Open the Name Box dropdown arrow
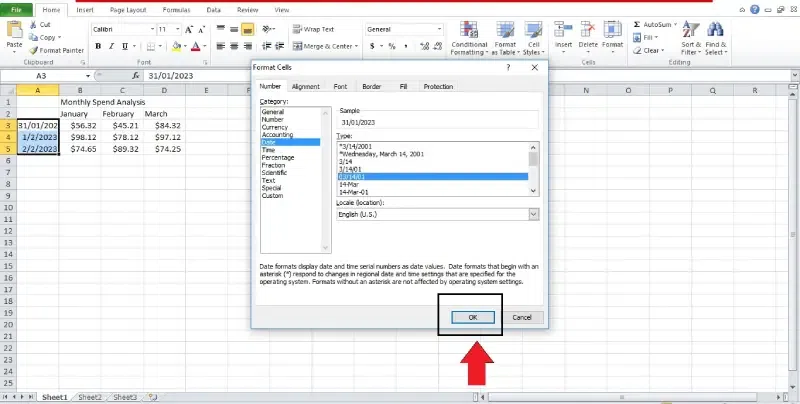 point(87,75)
